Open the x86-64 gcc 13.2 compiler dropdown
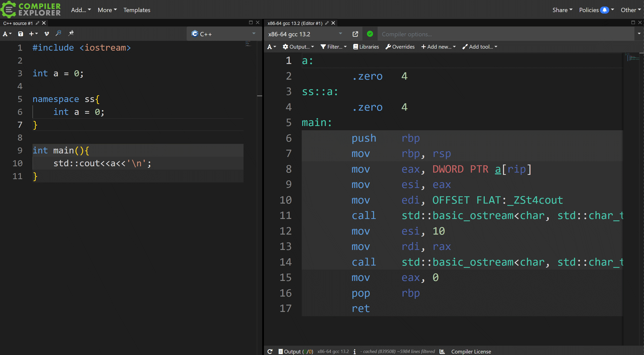Image resolution: width=644 pixels, height=355 pixels. coord(305,34)
